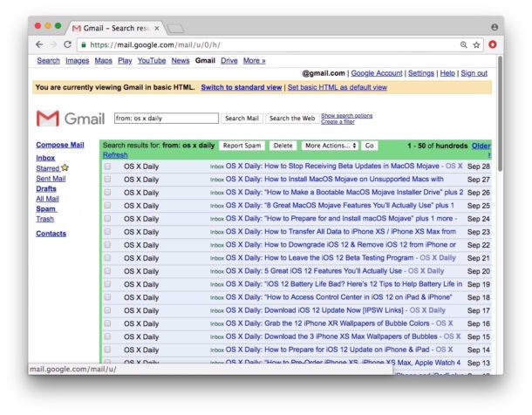The height and width of the screenshot is (415, 532).
Task: Click the browser forward arrow
Action: coord(53,44)
